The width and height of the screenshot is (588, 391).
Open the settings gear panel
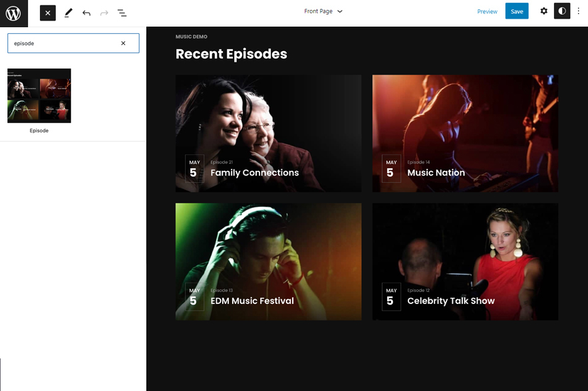pos(543,11)
